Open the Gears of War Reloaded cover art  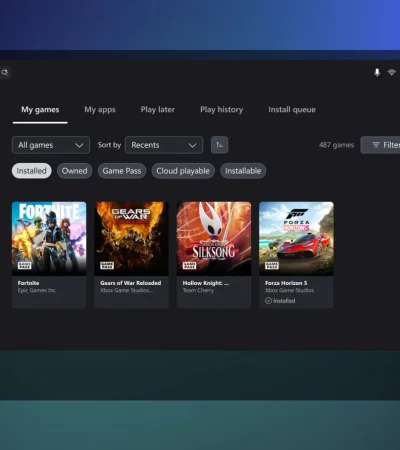click(x=131, y=239)
